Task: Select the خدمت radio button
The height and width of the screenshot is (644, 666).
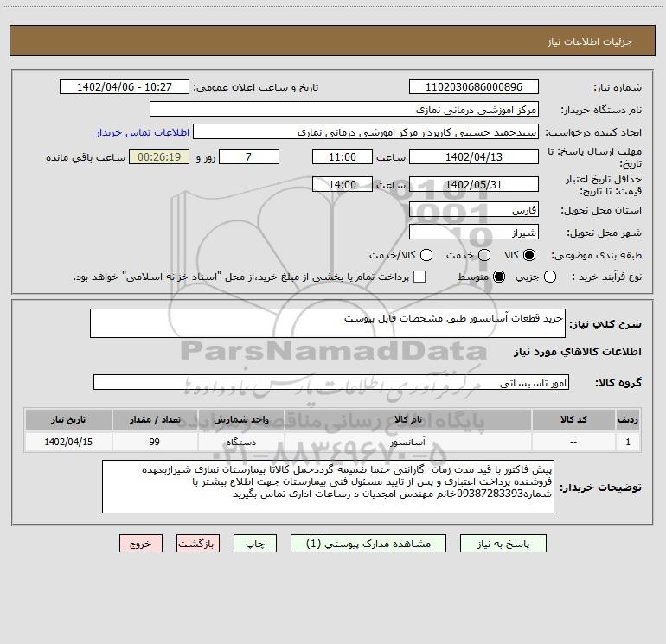Action: pyautogui.click(x=484, y=255)
